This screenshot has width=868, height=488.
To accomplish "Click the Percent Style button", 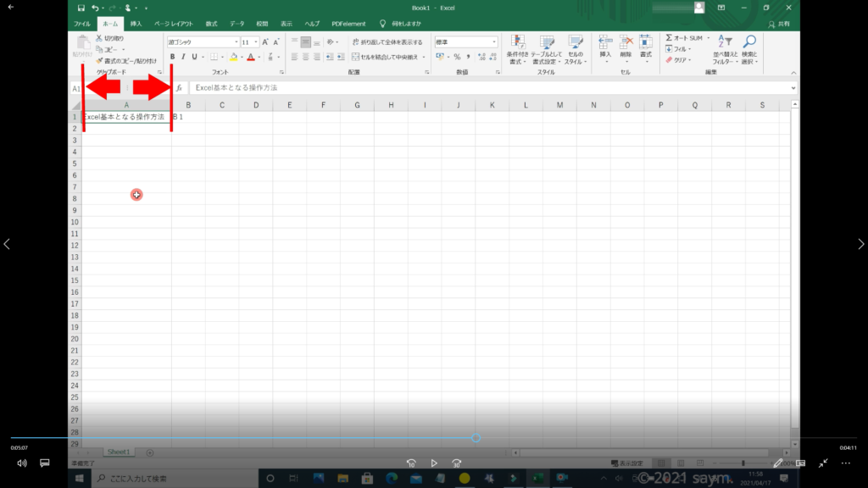I will (x=457, y=57).
